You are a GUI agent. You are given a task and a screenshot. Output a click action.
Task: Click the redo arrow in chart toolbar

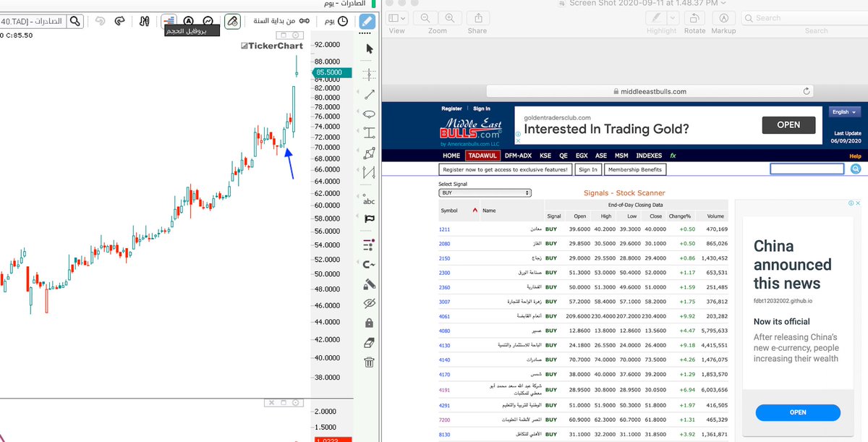(x=120, y=22)
